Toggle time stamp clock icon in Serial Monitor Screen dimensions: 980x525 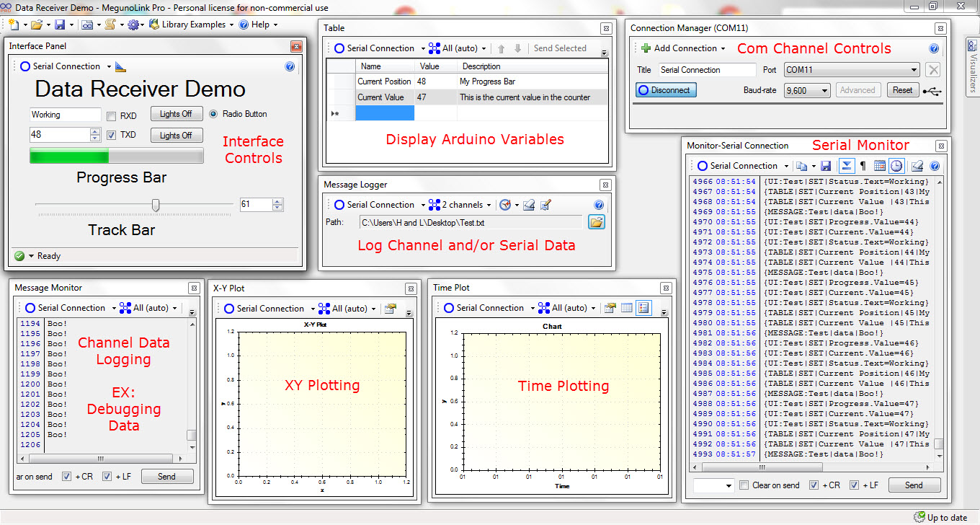[x=896, y=166]
